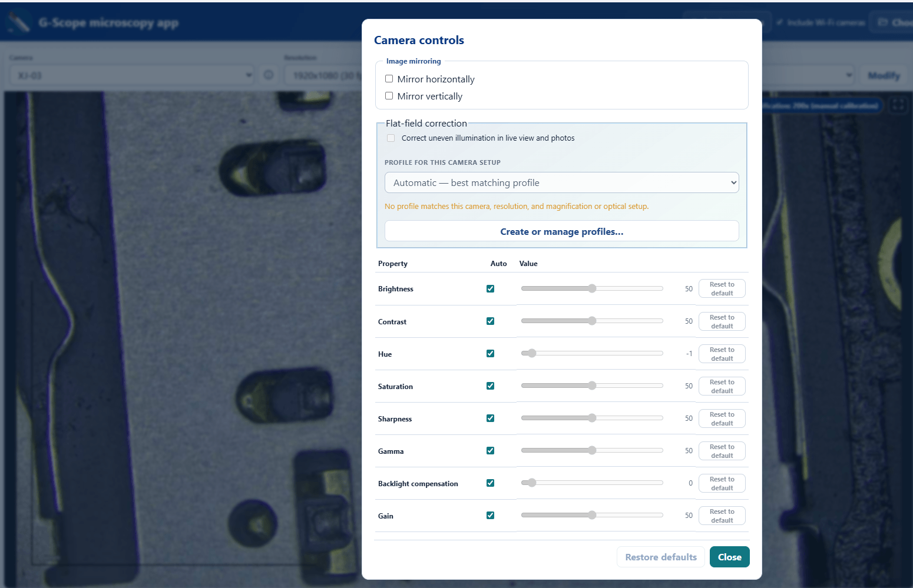Click the Hue slider handle
This screenshot has width=913, height=588.
(532, 353)
